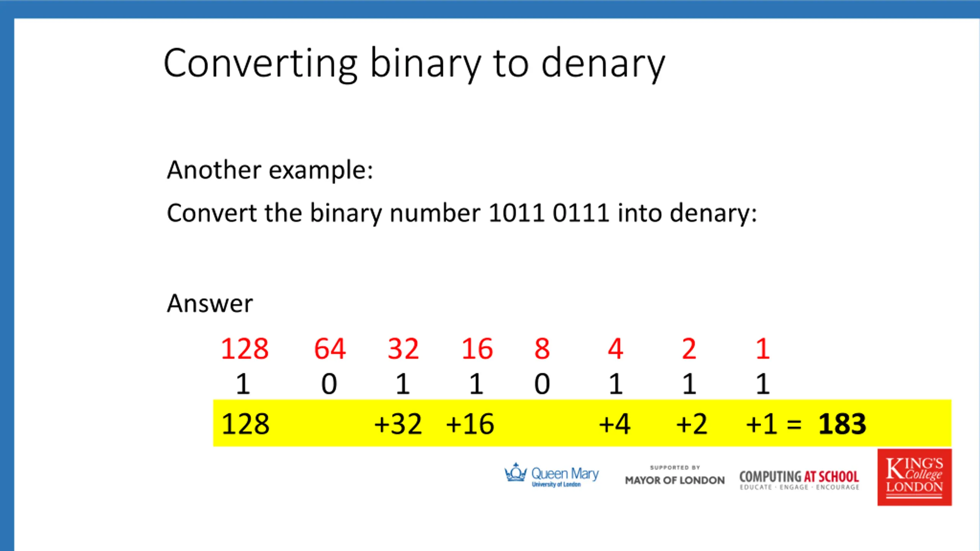Click the binary digit 1 under red 2
The width and height of the screenshot is (980, 551).
pos(689,384)
